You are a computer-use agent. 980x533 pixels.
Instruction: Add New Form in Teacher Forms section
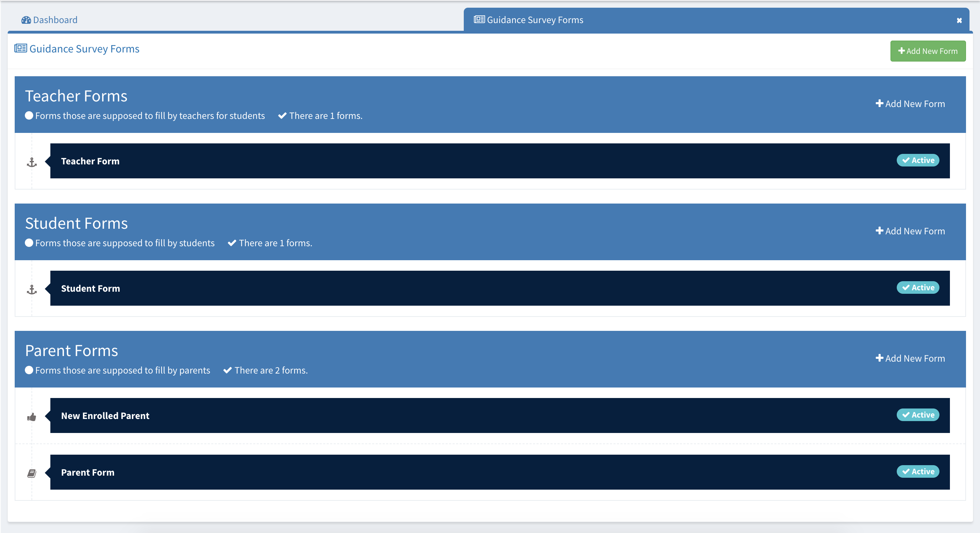coord(910,104)
